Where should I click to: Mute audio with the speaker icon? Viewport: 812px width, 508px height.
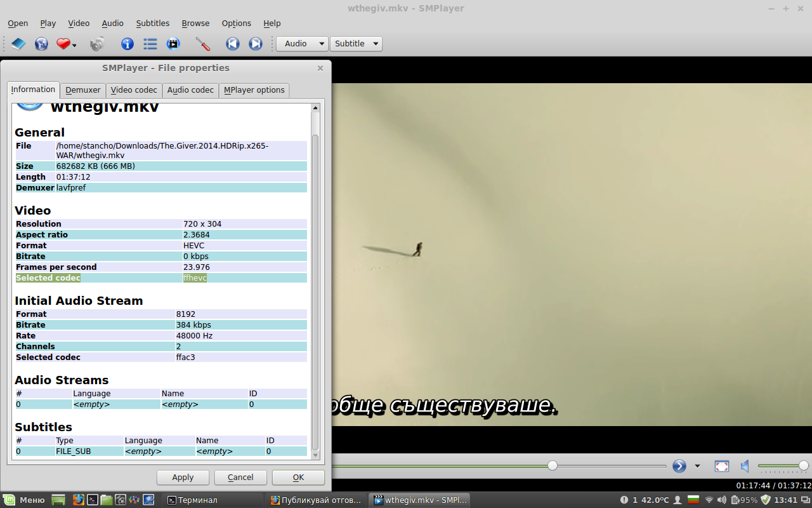point(745,466)
